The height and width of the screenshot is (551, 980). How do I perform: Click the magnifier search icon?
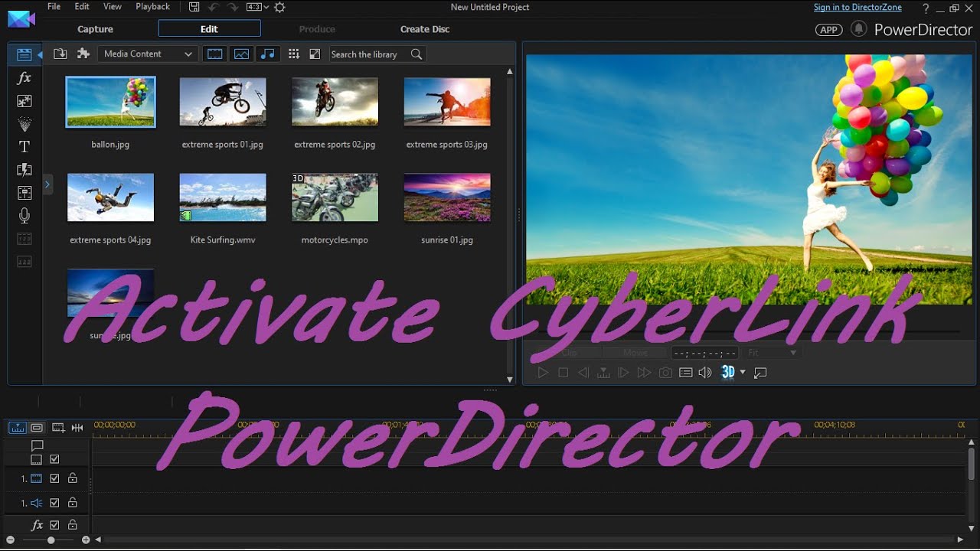416,54
